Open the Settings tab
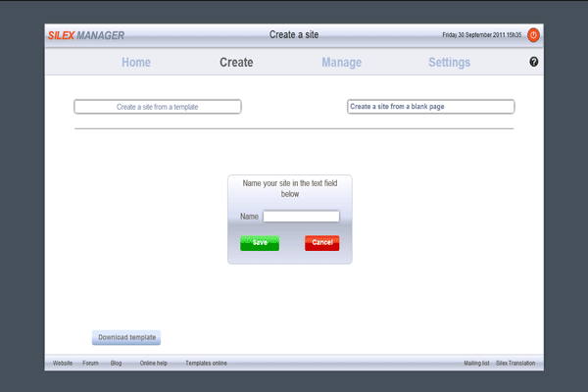 tap(449, 63)
